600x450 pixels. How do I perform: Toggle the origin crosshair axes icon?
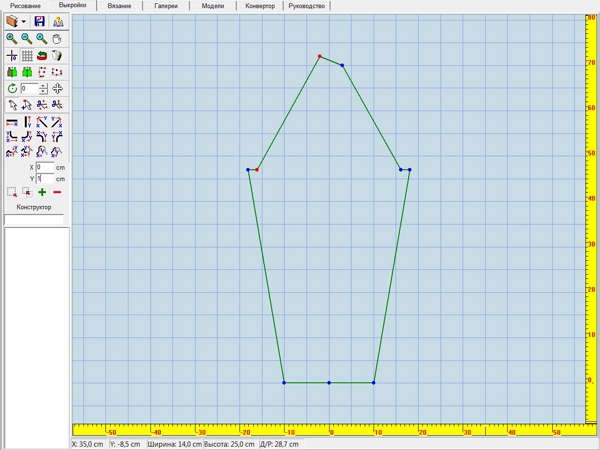pyautogui.click(x=12, y=56)
